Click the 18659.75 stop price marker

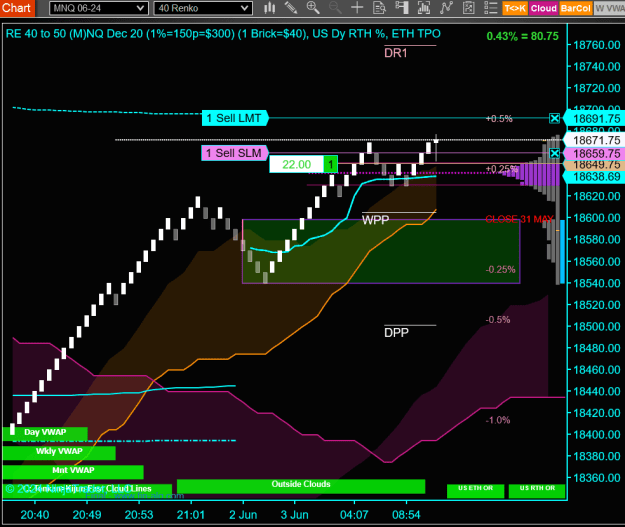click(x=596, y=153)
